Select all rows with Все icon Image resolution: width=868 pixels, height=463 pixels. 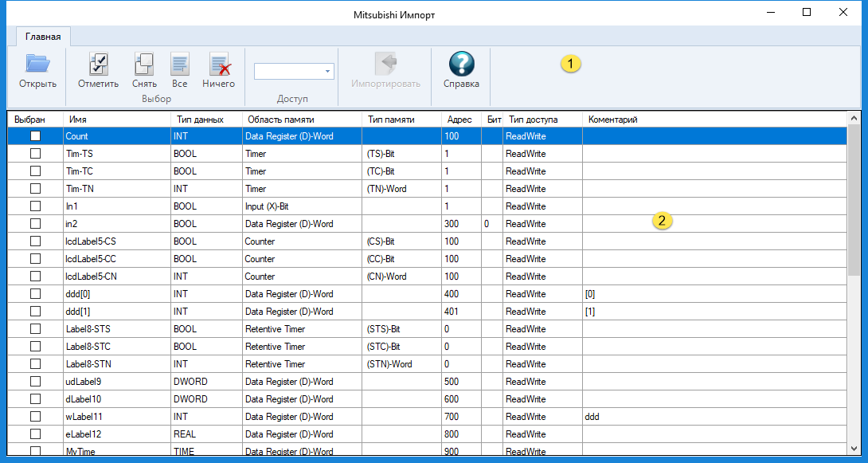click(179, 65)
